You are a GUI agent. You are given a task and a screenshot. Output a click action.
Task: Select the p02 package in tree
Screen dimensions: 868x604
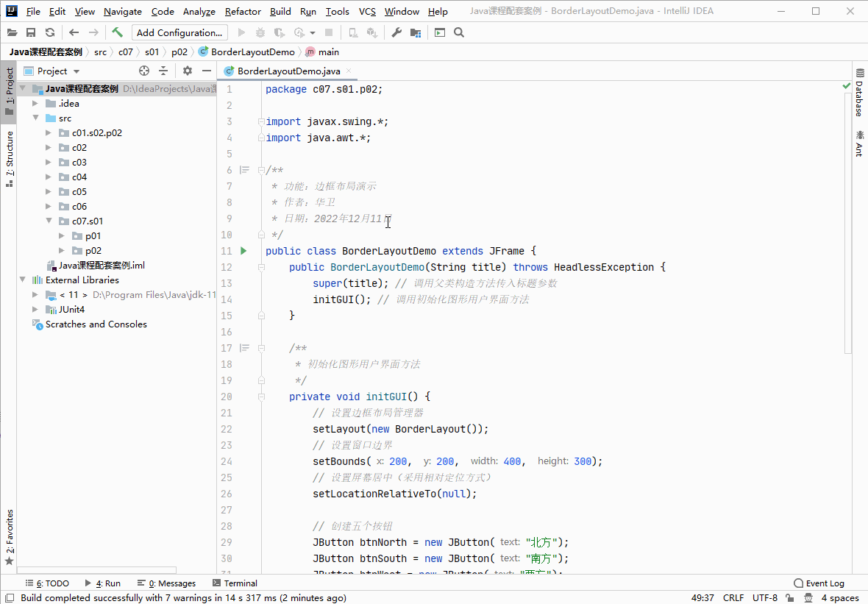click(x=93, y=251)
